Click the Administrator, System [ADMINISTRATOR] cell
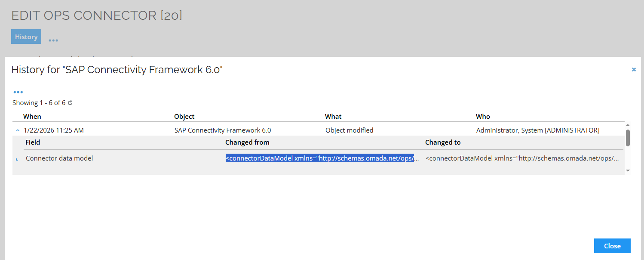 coord(537,130)
